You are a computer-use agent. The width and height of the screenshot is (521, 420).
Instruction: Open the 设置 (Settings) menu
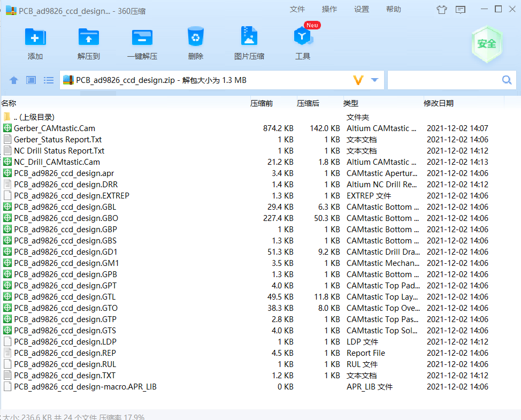click(362, 10)
